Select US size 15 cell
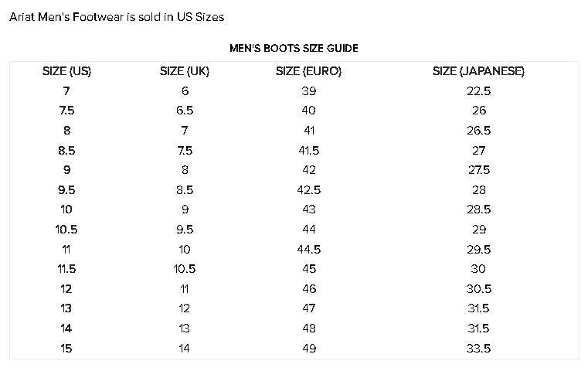Image resolution: width=588 pixels, height=378 pixels. [x=66, y=349]
